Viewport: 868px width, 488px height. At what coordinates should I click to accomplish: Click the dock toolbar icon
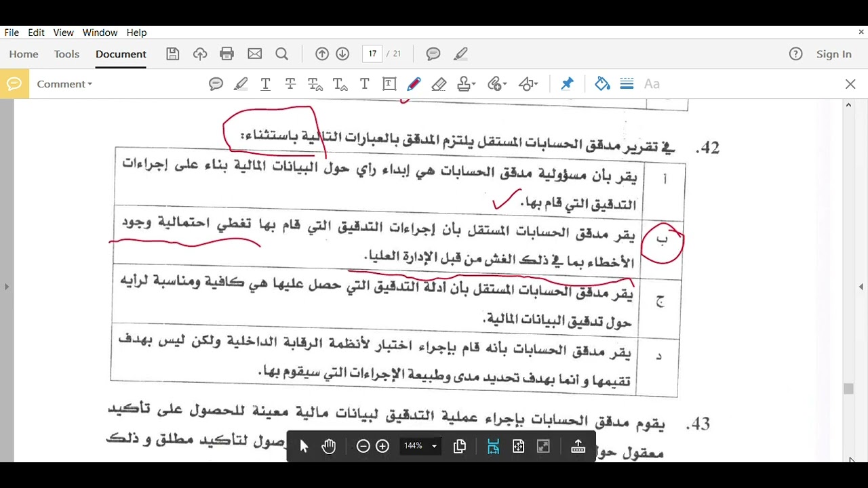[578, 446]
